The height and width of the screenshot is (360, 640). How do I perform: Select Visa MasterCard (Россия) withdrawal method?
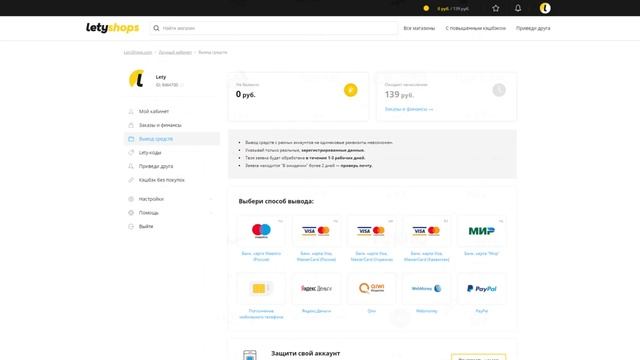pyautogui.click(x=316, y=231)
